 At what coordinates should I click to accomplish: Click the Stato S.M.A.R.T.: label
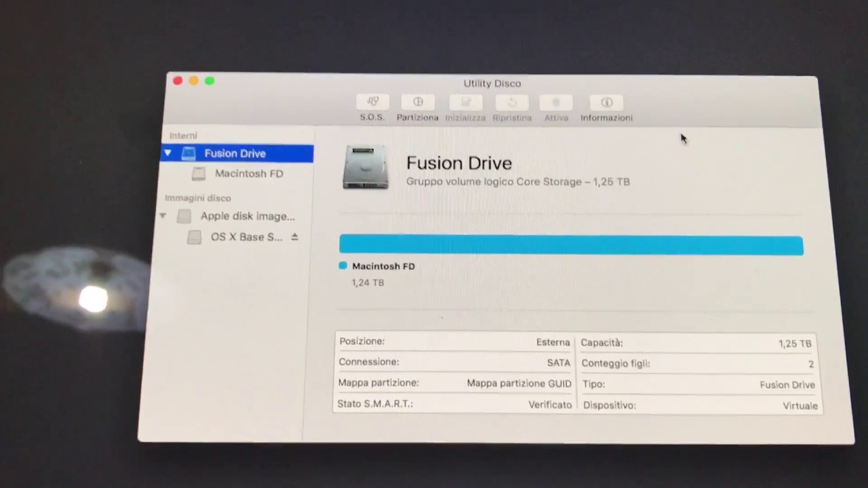tap(375, 404)
